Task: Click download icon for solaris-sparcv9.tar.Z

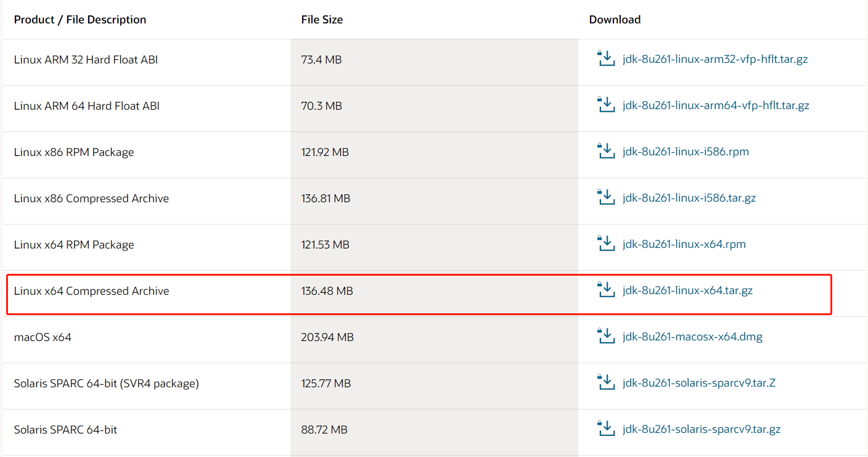Action: (x=607, y=383)
